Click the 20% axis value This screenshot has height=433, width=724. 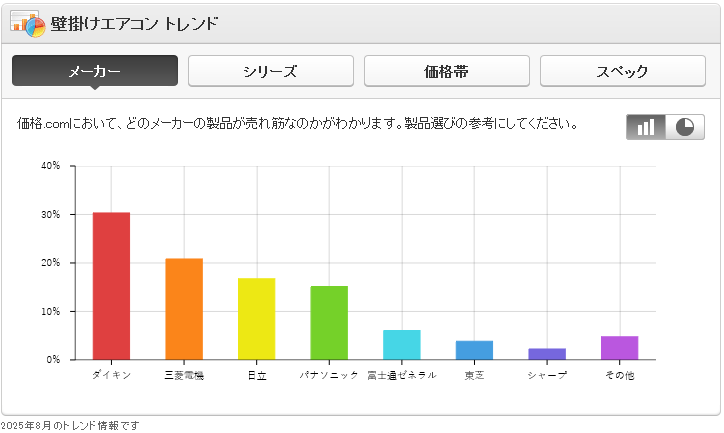(x=50, y=263)
